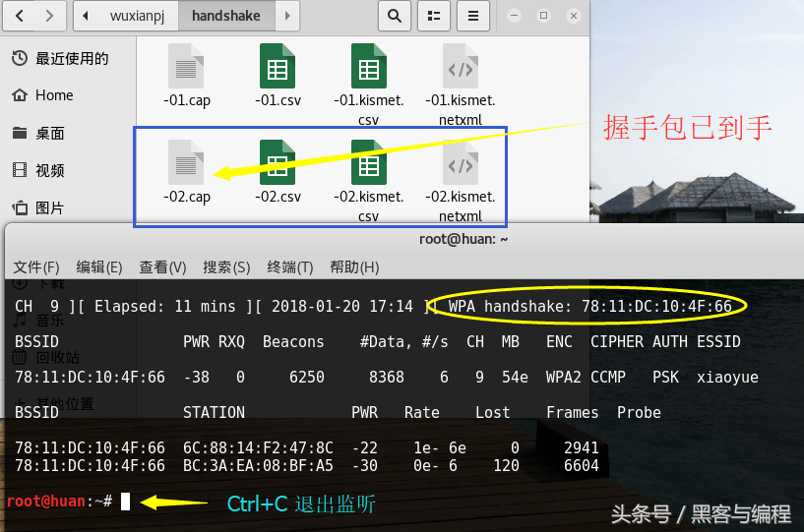Go forward in folder history
804x532 pixels.
click(50, 16)
